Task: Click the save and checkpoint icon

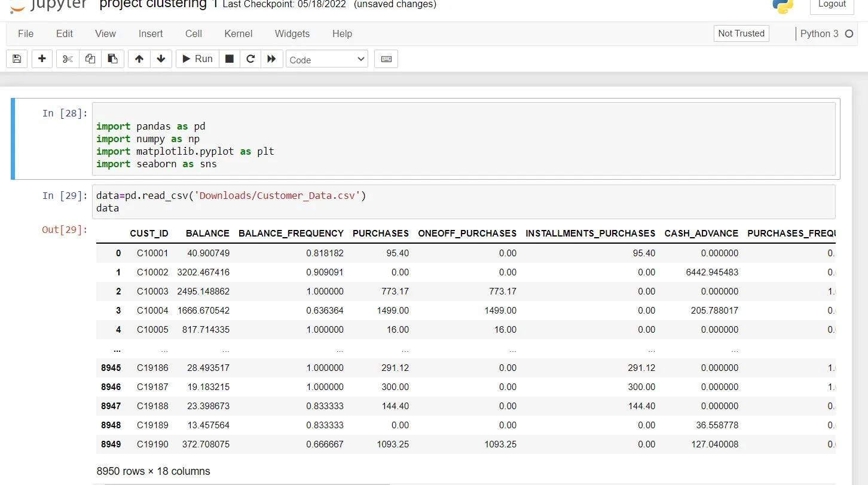Action: pos(17,59)
